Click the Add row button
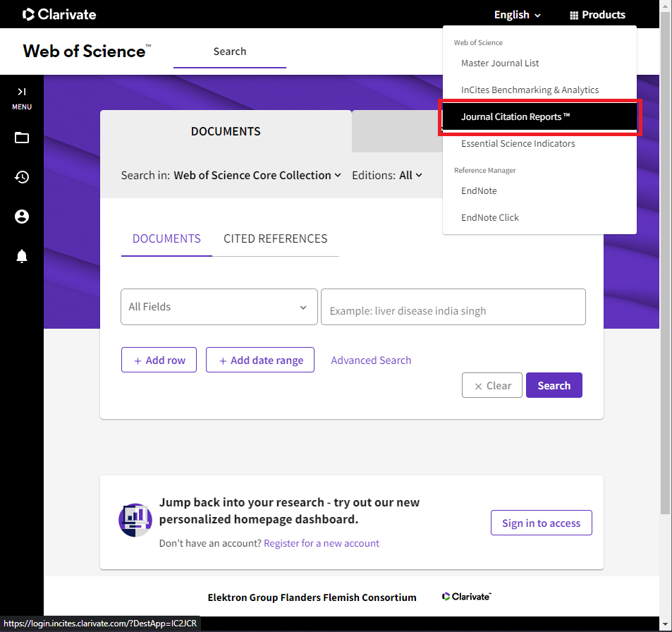 coord(159,360)
